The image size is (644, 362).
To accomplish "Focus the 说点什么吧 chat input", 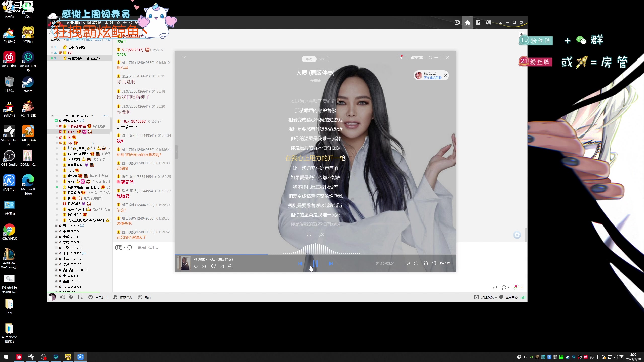I will (148, 248).
